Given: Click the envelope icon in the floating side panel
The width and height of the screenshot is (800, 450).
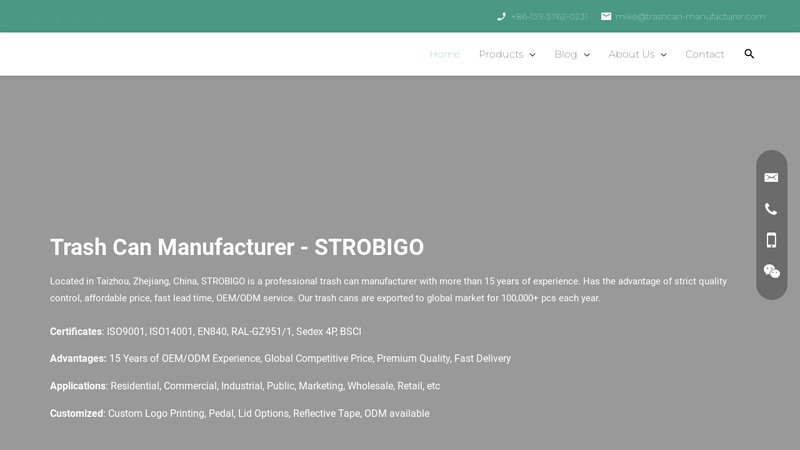Looking at the screenshot, I should (771, 178).
